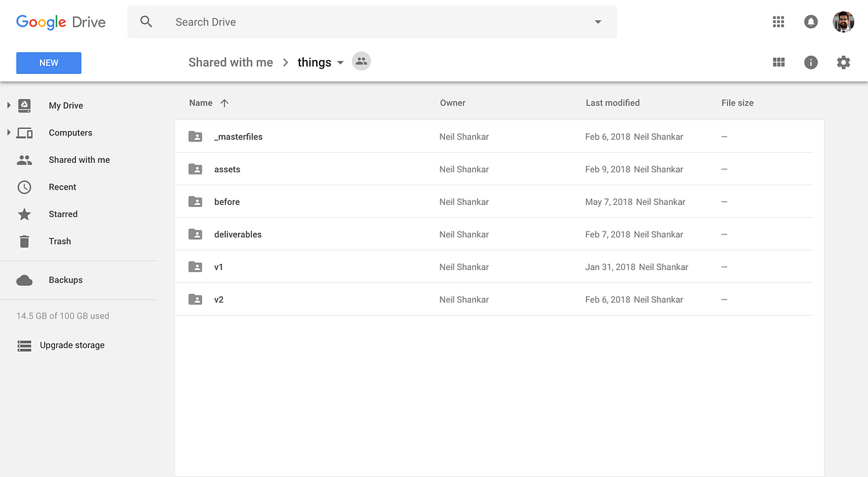Screen dimensions: 868x477
Task: Click the shared folder icon next to things
Action: point(361,62)
